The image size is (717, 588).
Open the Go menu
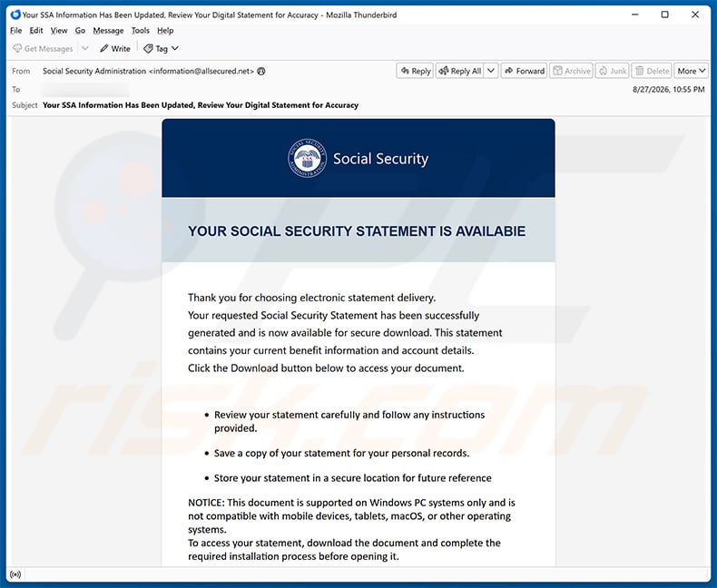[80, 31]
